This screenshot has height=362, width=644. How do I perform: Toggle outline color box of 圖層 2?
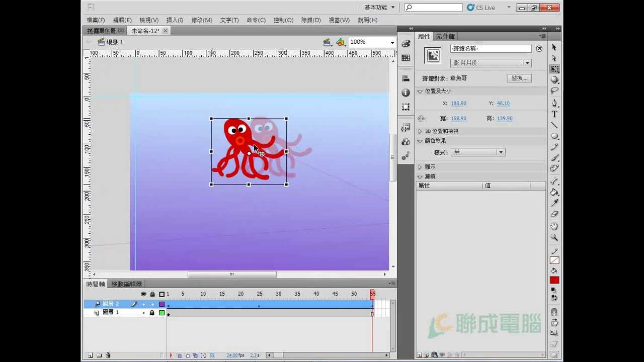tap(162, 304)
